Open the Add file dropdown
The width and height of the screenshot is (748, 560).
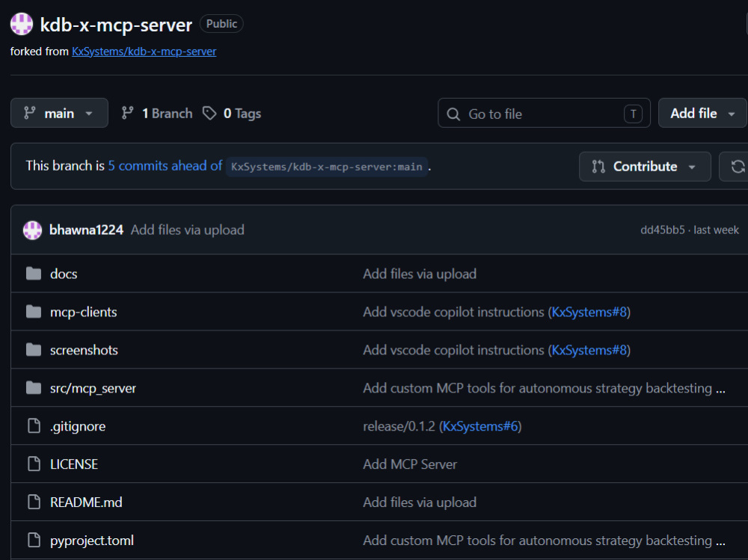tap(702, 113)
